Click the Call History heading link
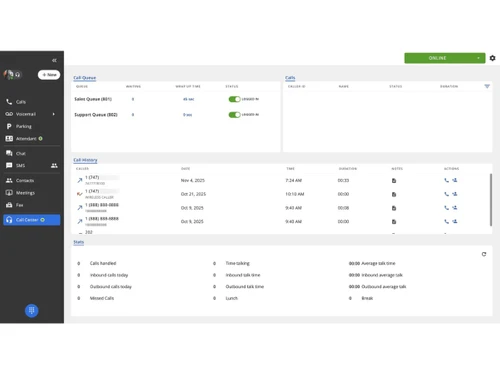The image size is (500, 375). [85, 160]
